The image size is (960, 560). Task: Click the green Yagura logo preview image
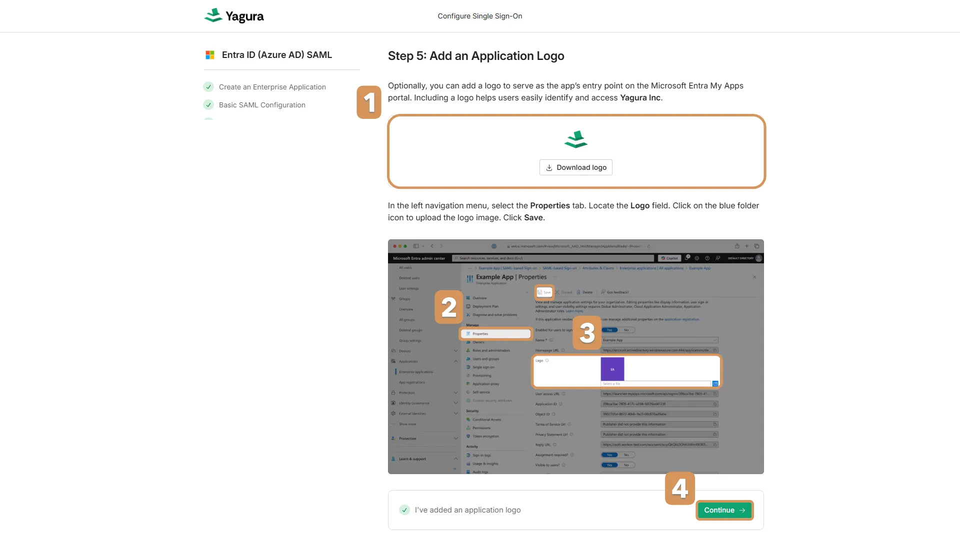pyautogui.click(x=575, y=139)
